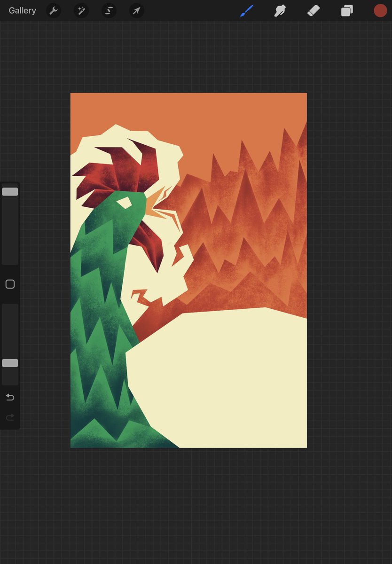This screenshot has height=564, width=392.
Task: Activate the Transform arrow tool
Action: point(137,10)
